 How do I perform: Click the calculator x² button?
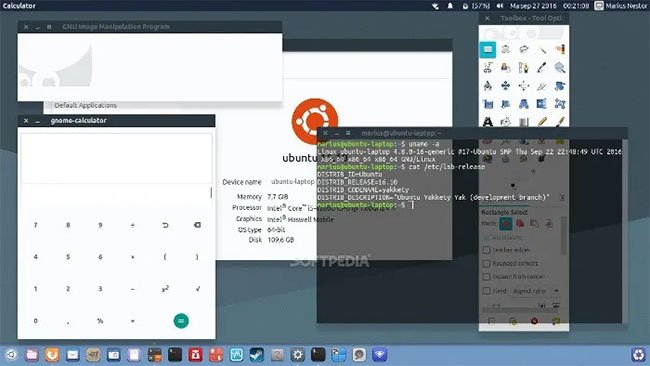pyautogui.click(x=165, y=289)
